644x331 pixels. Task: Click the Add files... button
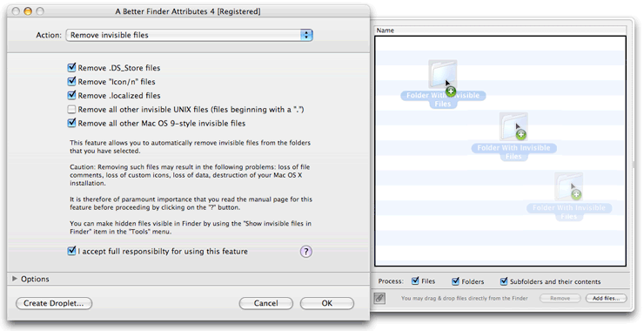tap(607, 298)
